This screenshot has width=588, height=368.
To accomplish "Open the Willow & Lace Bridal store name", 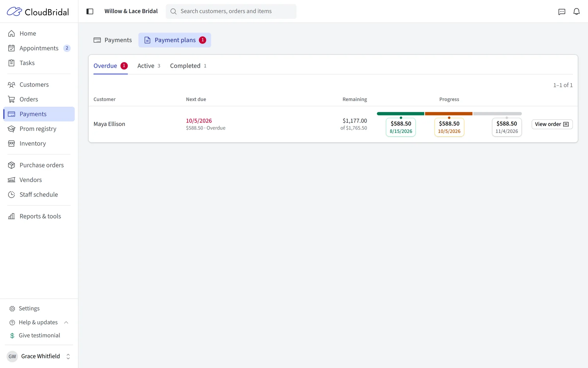I will coord(131,11).
